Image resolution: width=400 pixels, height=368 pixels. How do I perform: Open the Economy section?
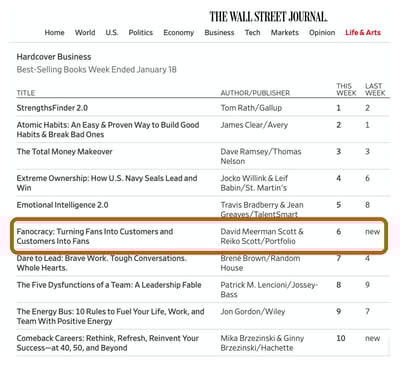(x=179, y=33)
